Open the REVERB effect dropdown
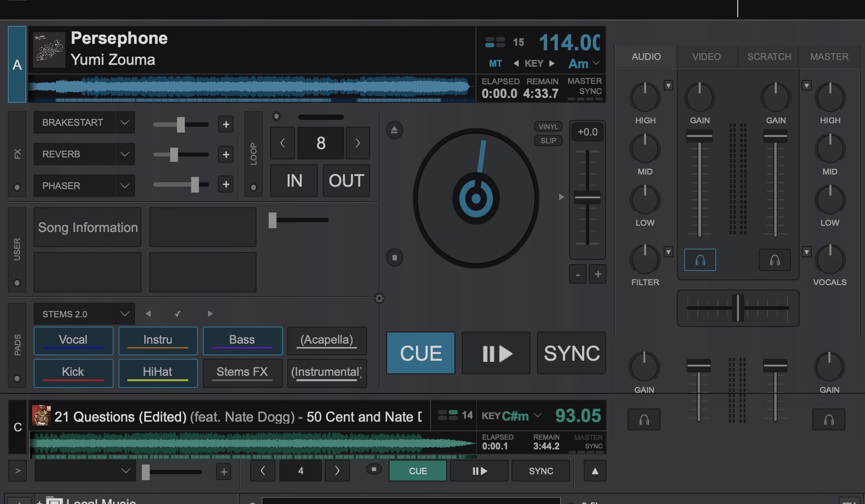 click(x=125, y=154)
